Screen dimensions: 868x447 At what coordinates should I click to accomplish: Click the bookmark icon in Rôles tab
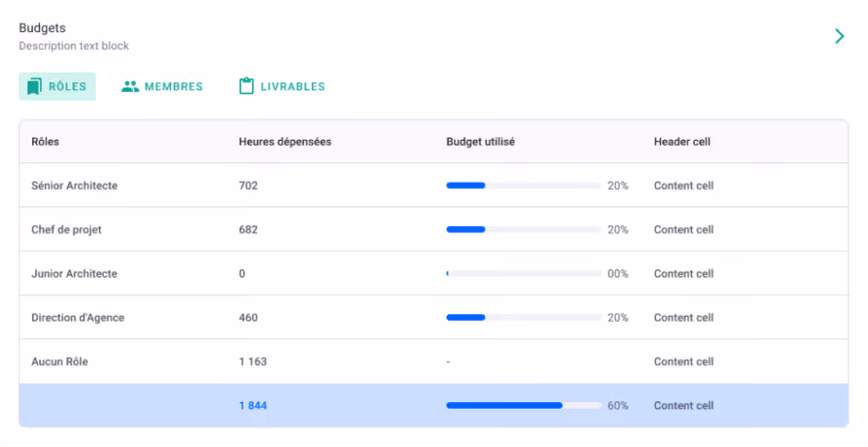coord(34,86)
